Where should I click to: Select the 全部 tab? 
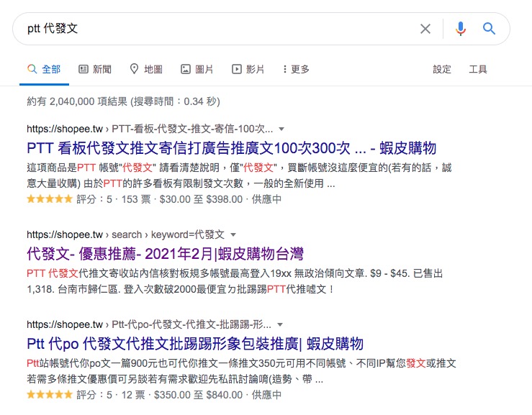click(44, 69)
